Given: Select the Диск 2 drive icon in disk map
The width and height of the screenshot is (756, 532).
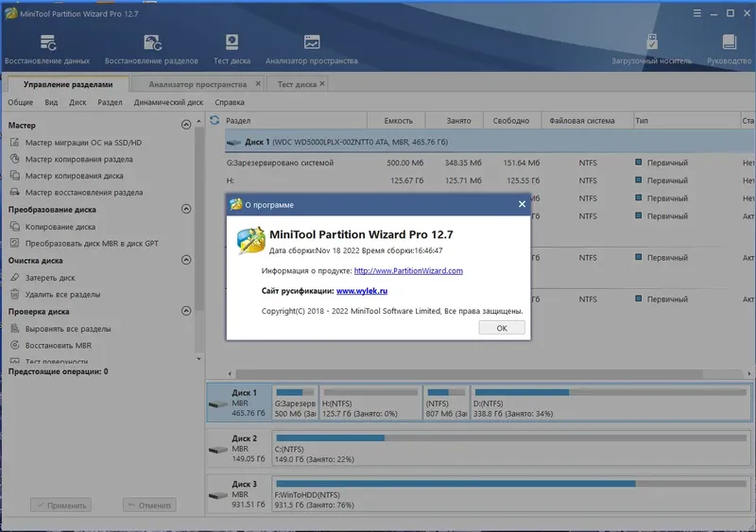Looking at the screenshot, I should pos(218,450).
